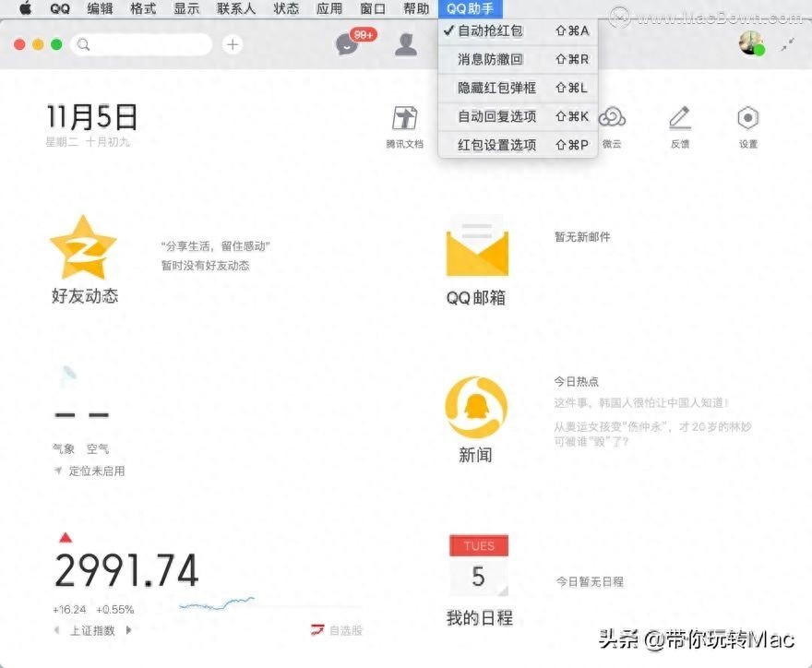Click the feedback (反馈) pencil icon
Viewport: 812px width, 668px height.
[x=680, y=119]
